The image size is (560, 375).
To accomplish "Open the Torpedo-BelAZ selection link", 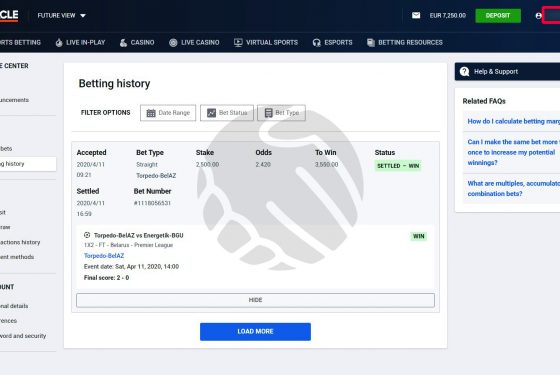I will (104, 256).
